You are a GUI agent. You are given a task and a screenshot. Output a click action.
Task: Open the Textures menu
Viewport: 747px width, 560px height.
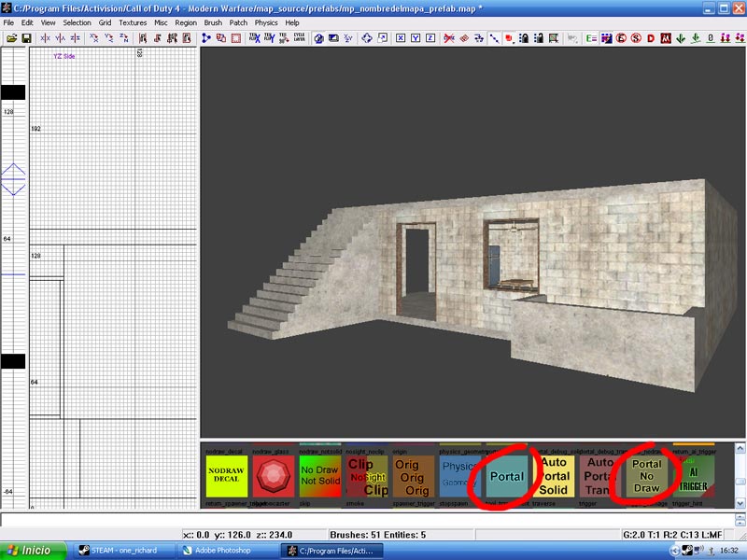(x=133, y=22)
